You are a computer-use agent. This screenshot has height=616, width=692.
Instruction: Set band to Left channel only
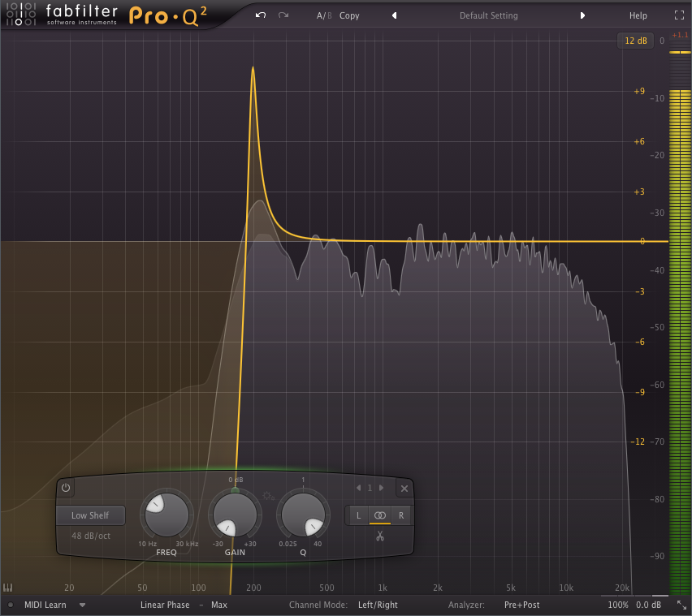(358, 515)
